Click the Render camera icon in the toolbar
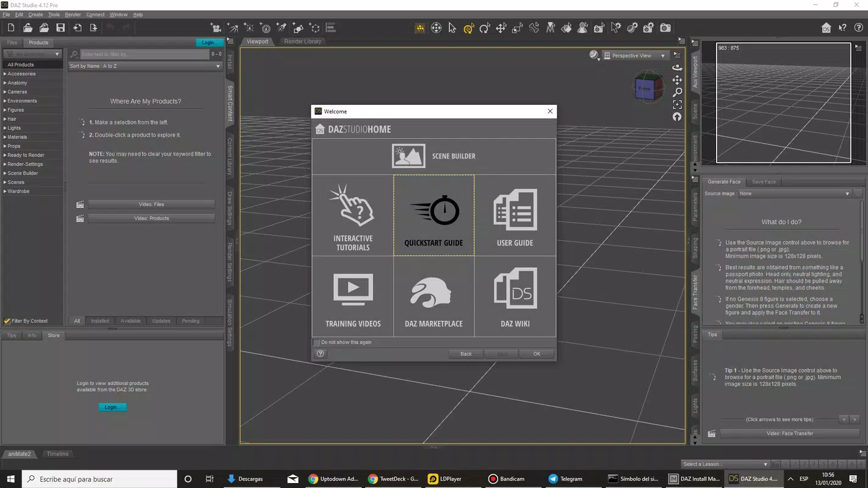This screenshot has height=488, width=868. [665, 27]
